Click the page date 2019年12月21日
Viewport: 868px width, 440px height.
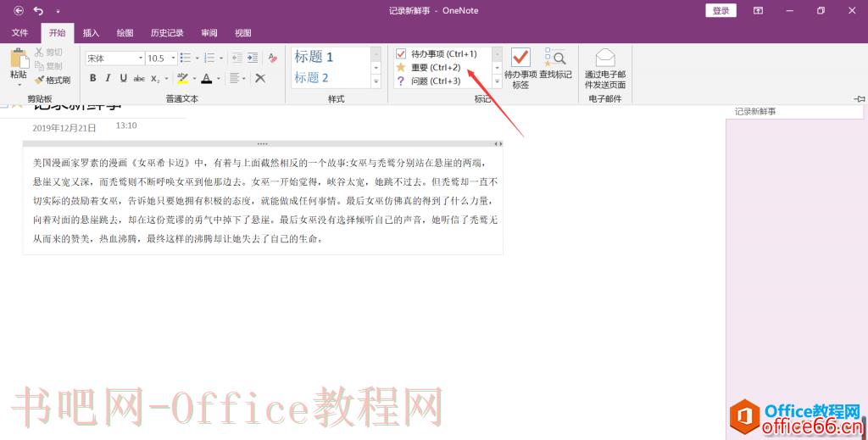[64, 128]
